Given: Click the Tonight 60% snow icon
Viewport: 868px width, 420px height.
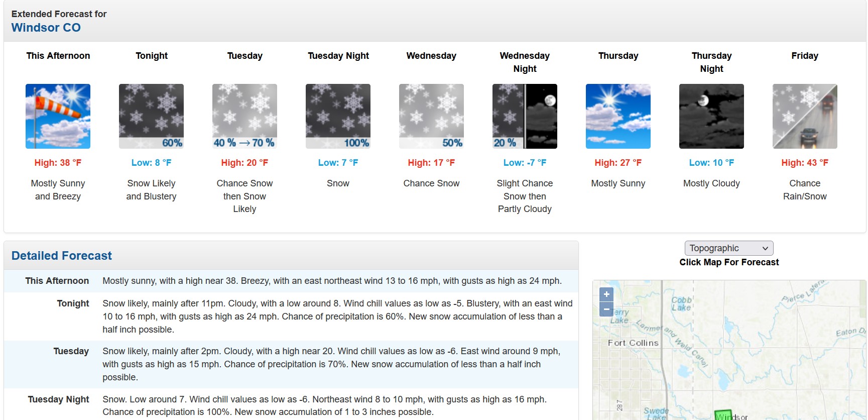Looking at the screenshot, I should click(151, 116).
